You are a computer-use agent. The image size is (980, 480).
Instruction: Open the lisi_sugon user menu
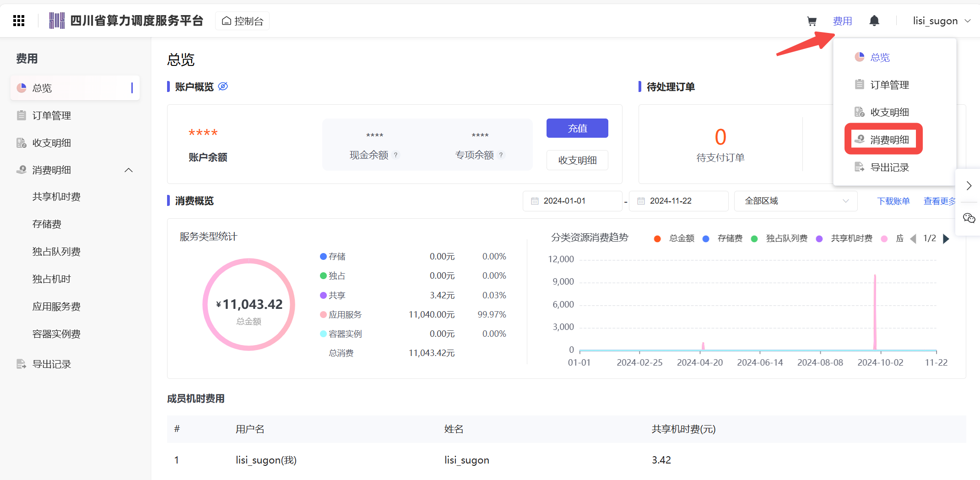coord(942,21)
